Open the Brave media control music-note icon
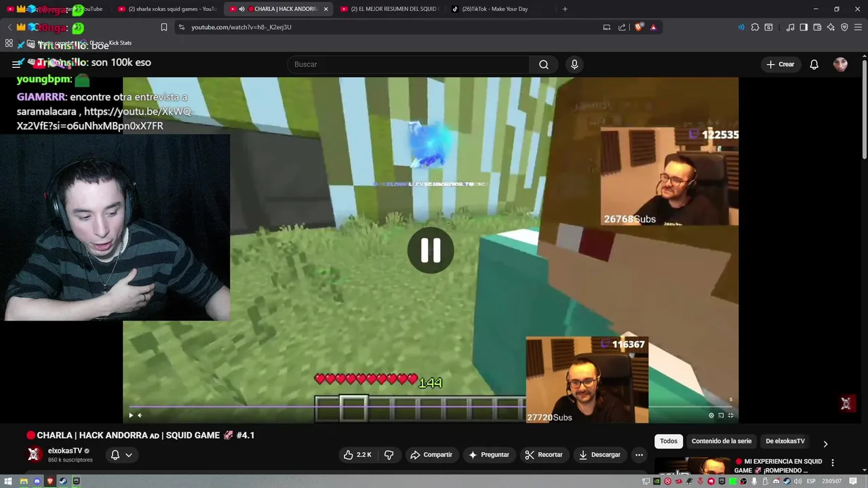This screenshot has height=488, width=868. click(790, 27)
